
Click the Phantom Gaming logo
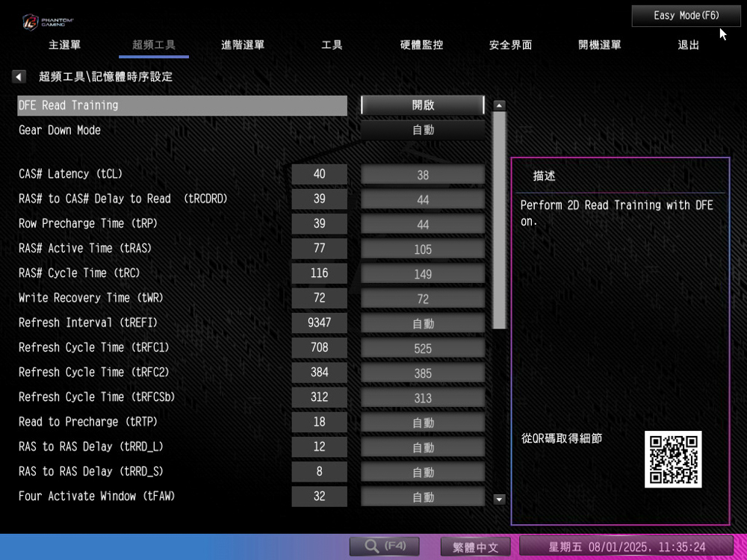pos(48,22)
